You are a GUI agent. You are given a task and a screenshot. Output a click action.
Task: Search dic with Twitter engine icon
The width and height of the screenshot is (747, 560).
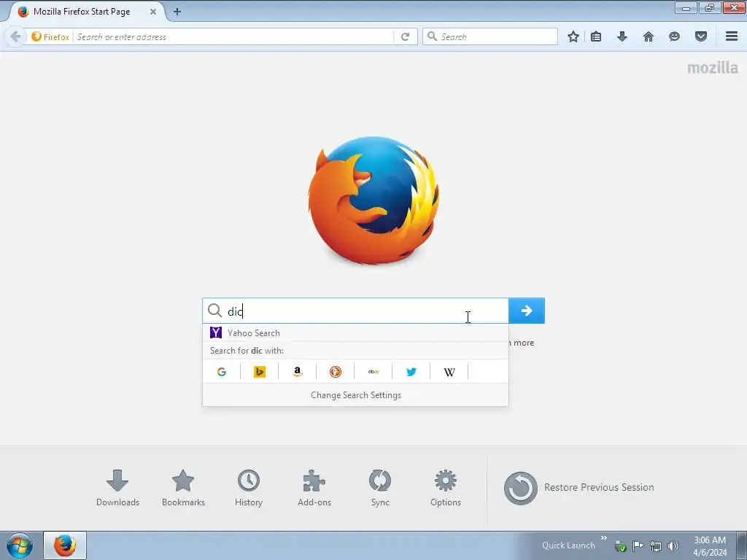411,372
